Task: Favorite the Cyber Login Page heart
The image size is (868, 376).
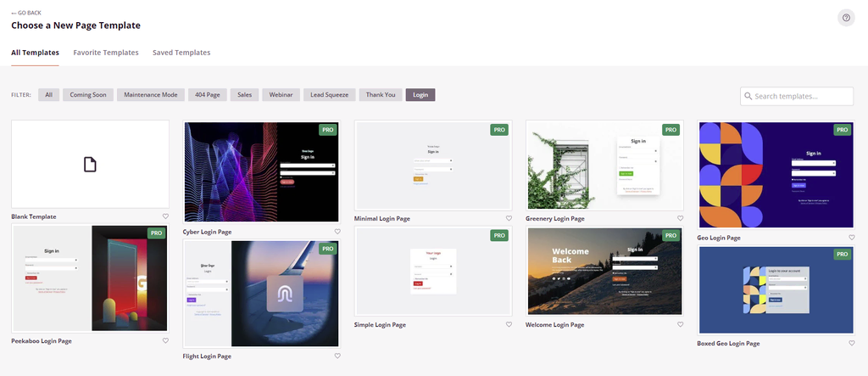Action: tap(337, 232)
